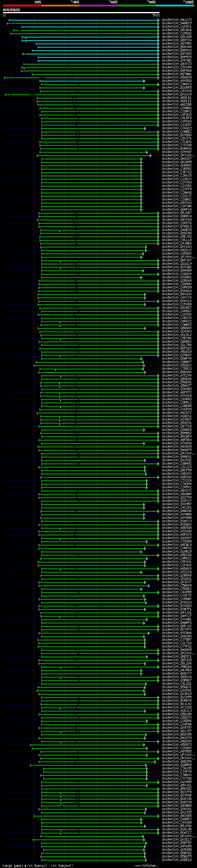
Task: Click the orange ~40% identity legend segment
Action: point(60,6)
